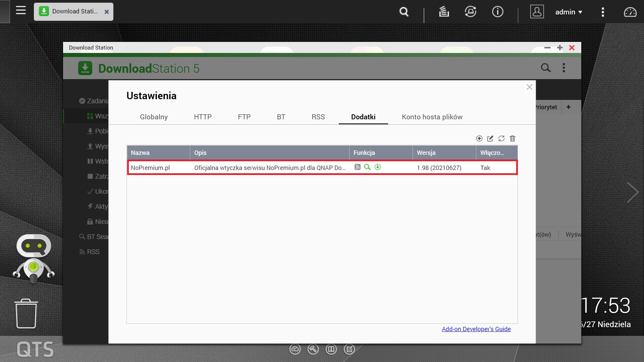
Task: Switch to the HTTP tab
Action: coord(203,117)
